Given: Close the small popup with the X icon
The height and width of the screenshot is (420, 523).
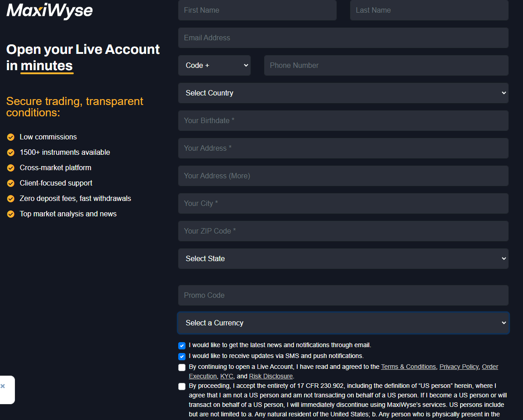Looking at the screenshot, I should coord(3,386).
